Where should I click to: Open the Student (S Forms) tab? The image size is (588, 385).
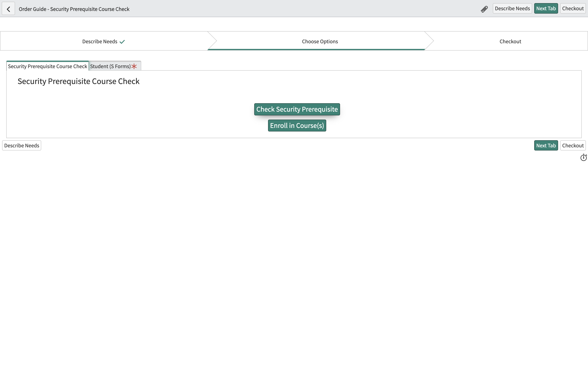pyautogui.click(x=115, y=66)
